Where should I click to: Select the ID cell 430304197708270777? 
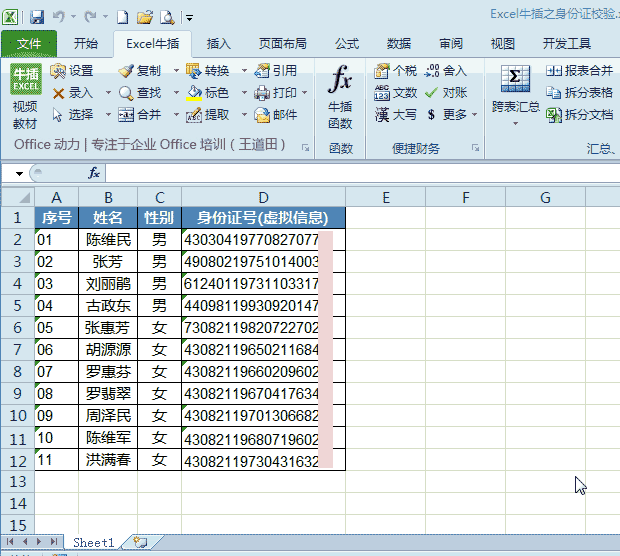[263, 239]
